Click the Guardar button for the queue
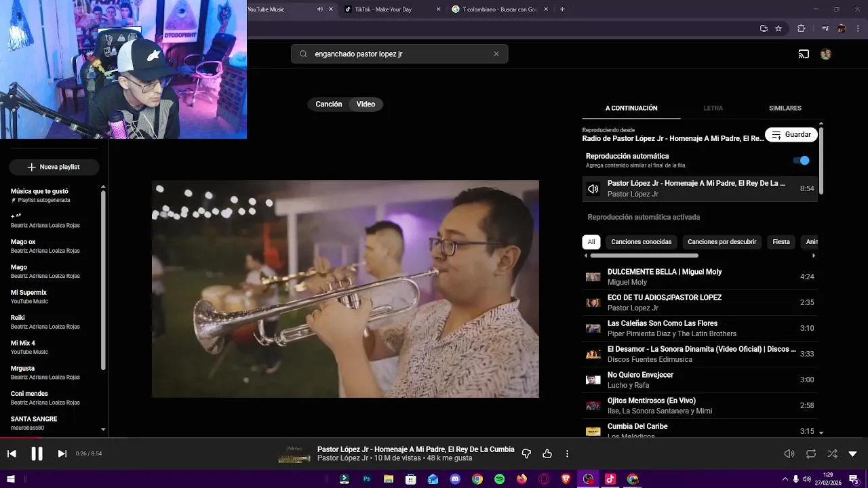This screenshot has width=868, height=488. 791,134
